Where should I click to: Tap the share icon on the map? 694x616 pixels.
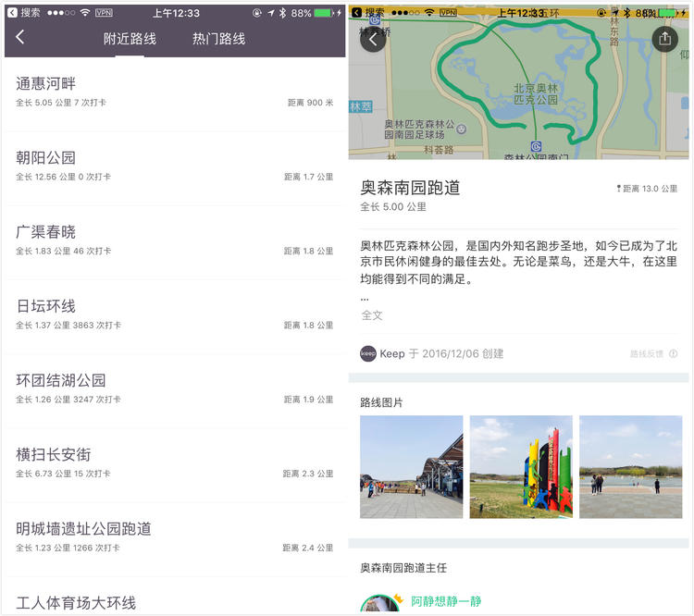pyautogui.click(x=664, y=39)
